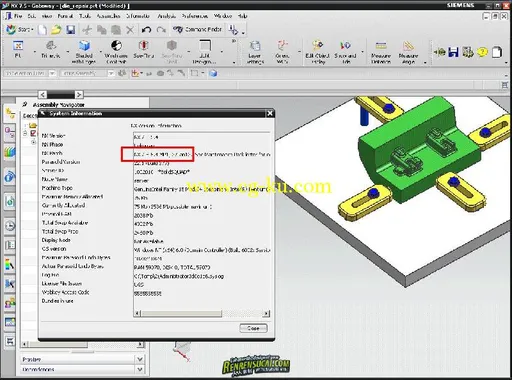Click the Open folder icon
Screen dimensions: 512x380
click(x=56, y=30)
